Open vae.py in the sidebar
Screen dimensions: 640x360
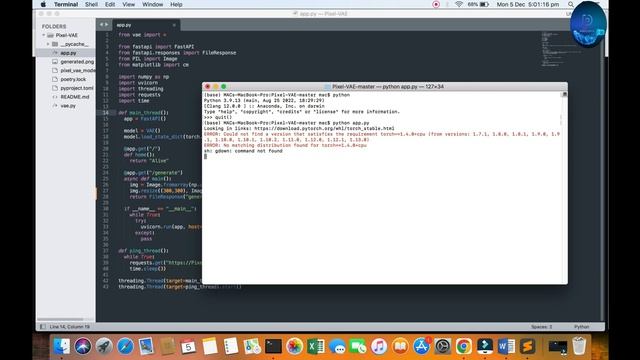[x=68, y=106]
